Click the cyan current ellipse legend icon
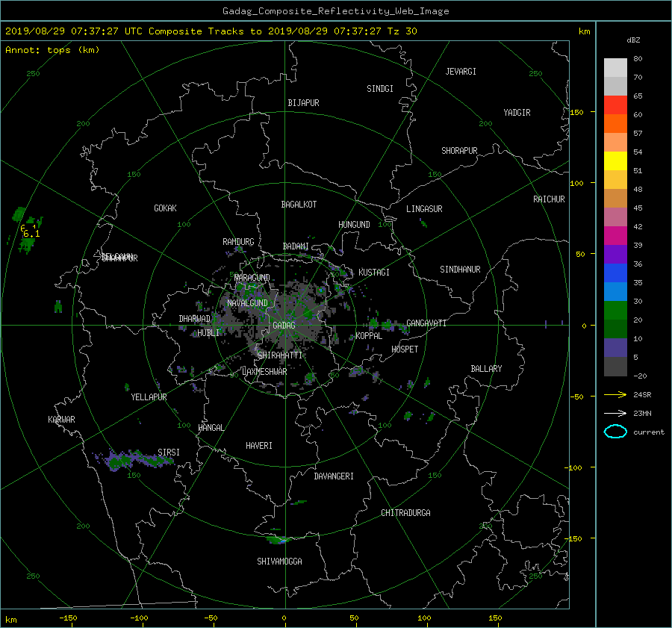 pos(615,432)
